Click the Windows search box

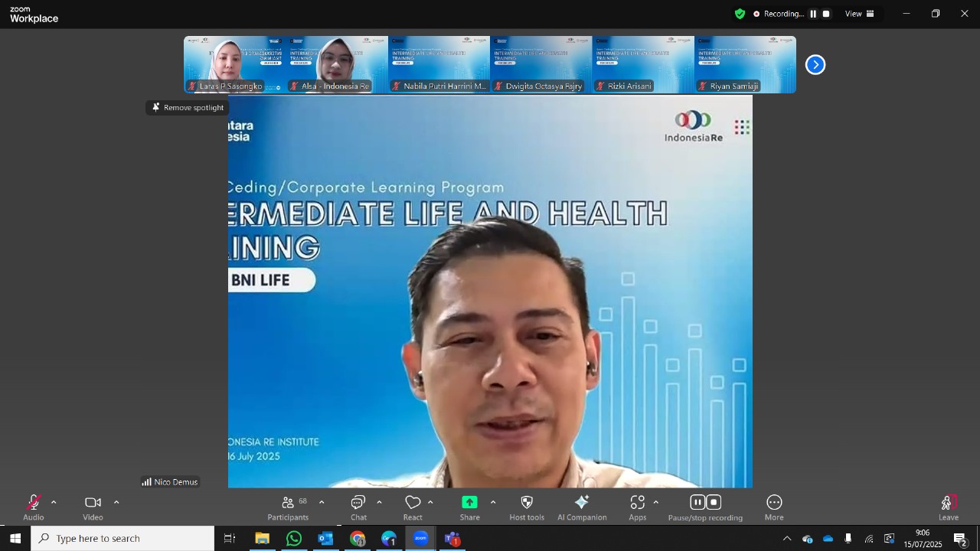pyautogui.click(x=122, y=539)
